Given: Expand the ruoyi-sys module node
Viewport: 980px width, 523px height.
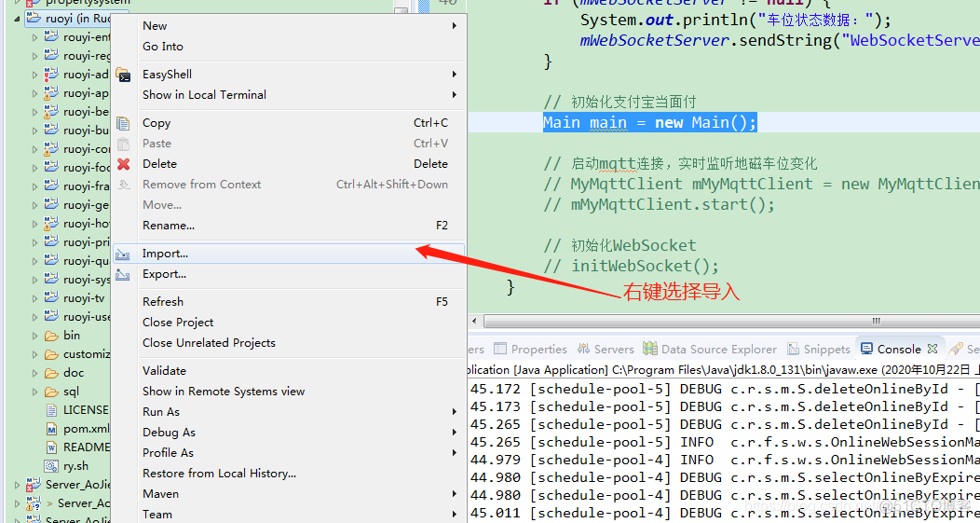Looking at the screenshot, I should click(x=35, y=280).
